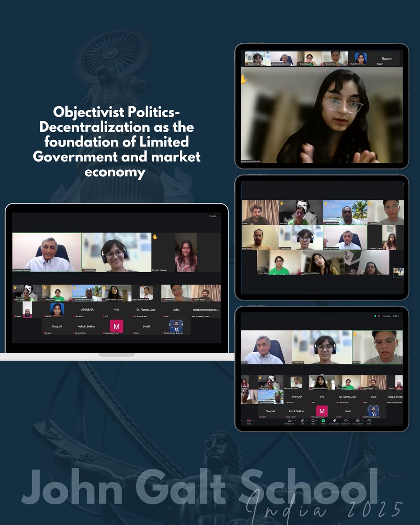420x525 pixels.
Task: Select Srishti Singh's large video on bottom tablet
Action: [x=322, y=347]
